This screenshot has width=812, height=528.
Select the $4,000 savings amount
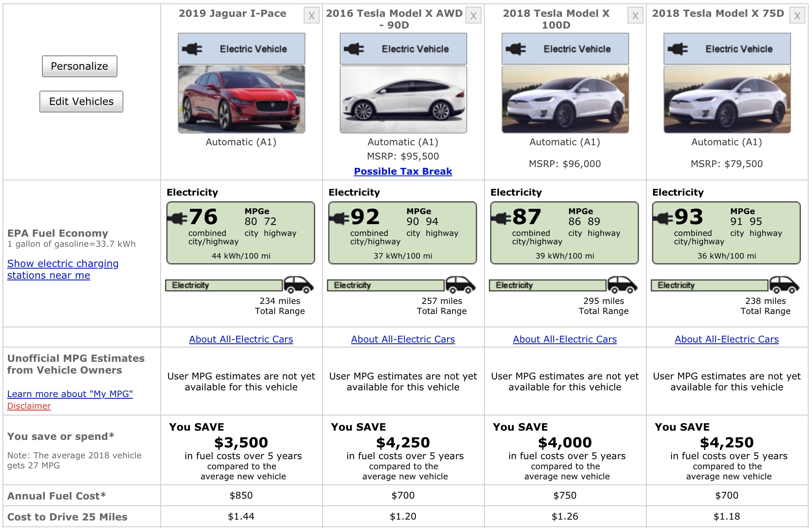(x=565, y=442)
